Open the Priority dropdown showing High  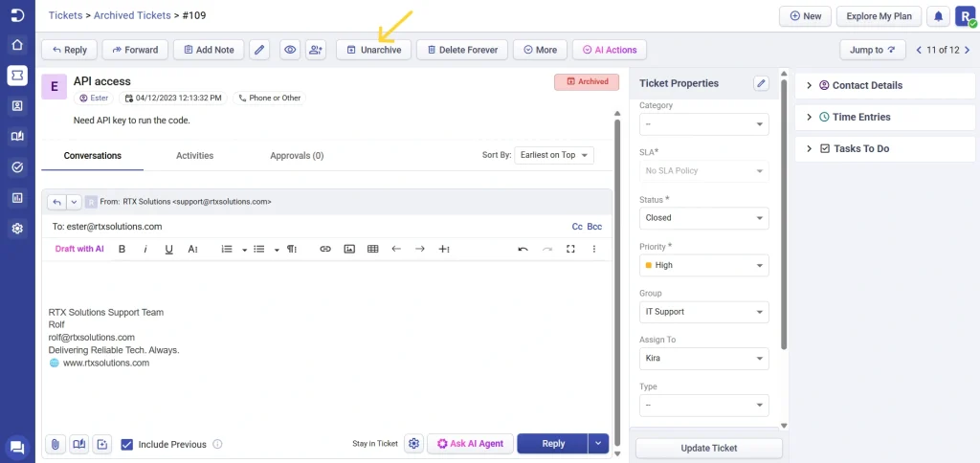(703, 265)
